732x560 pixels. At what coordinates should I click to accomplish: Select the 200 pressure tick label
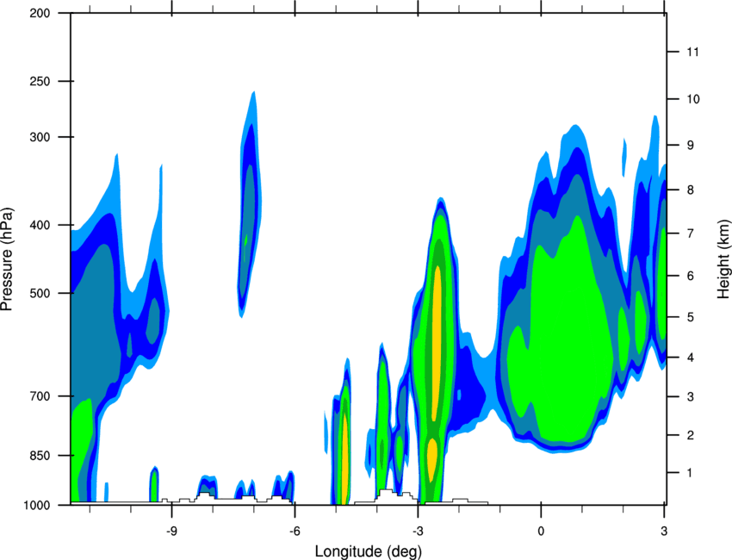pyautogui.click(x=40, y=13)
